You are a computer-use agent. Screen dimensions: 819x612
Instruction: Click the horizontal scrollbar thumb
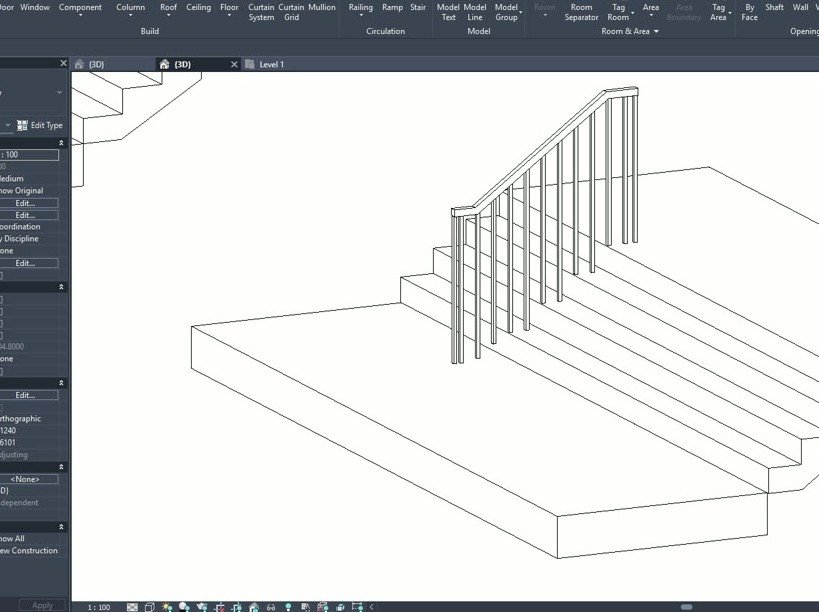click(x=686, y=607)
